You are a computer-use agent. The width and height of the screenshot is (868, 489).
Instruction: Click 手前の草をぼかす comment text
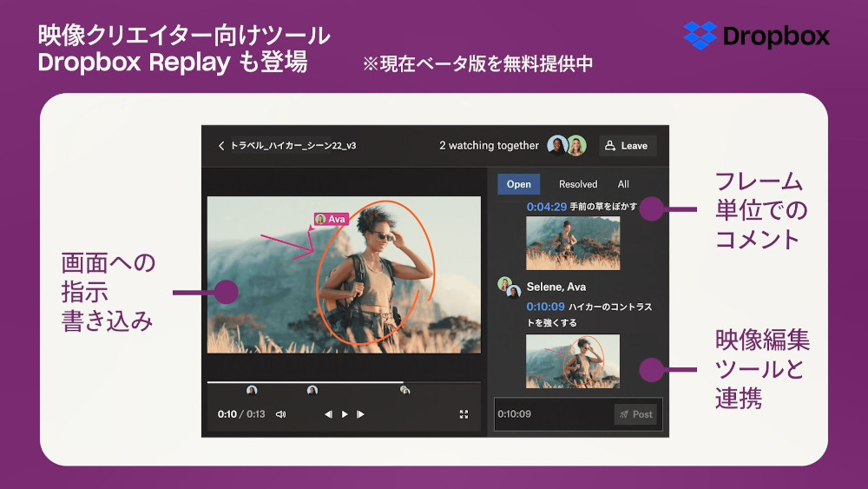pyautogui.click(x=603, y=207)
